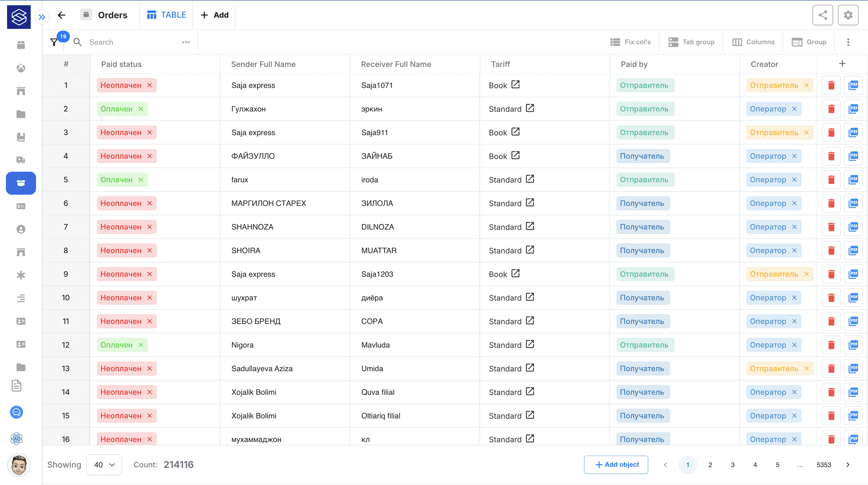Remove the Неоплачен tag in row 3
The height and width of the screenshot is (485, 868).
(150, 133)
